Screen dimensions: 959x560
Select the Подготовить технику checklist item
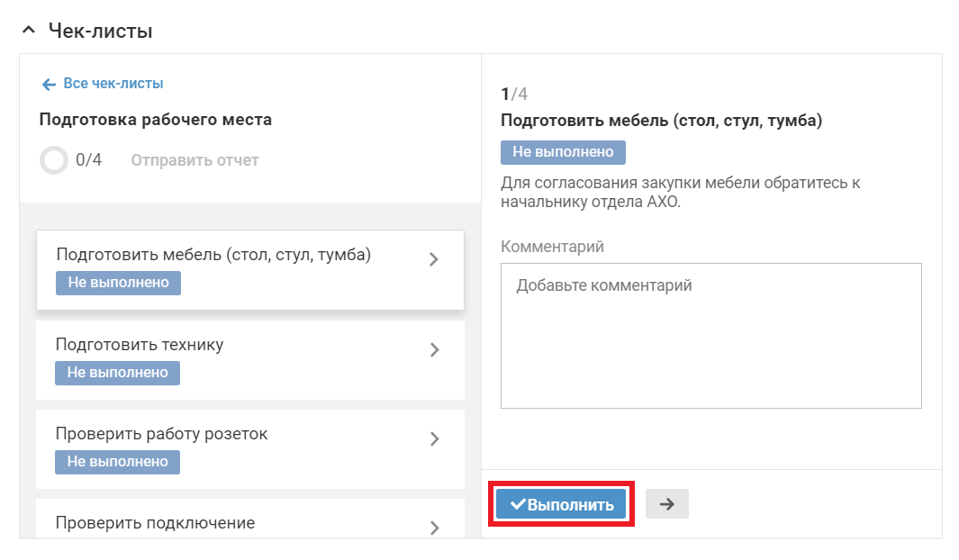[140, 345]
